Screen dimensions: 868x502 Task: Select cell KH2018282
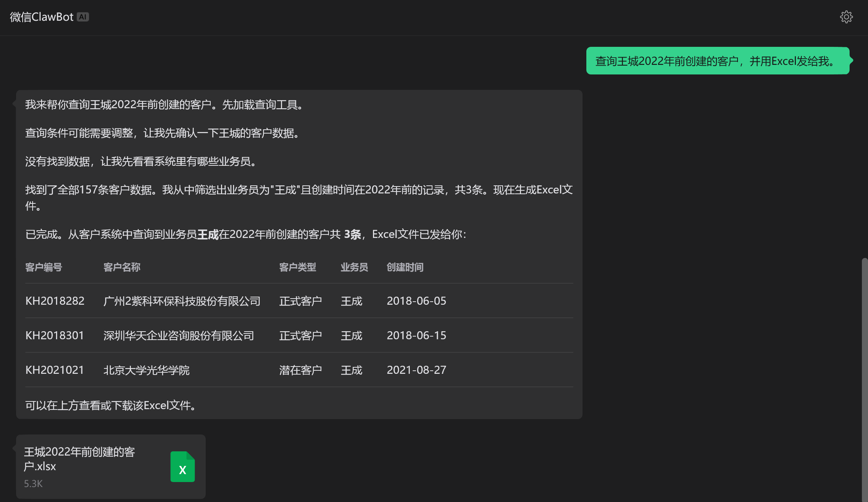click(55, 301)
